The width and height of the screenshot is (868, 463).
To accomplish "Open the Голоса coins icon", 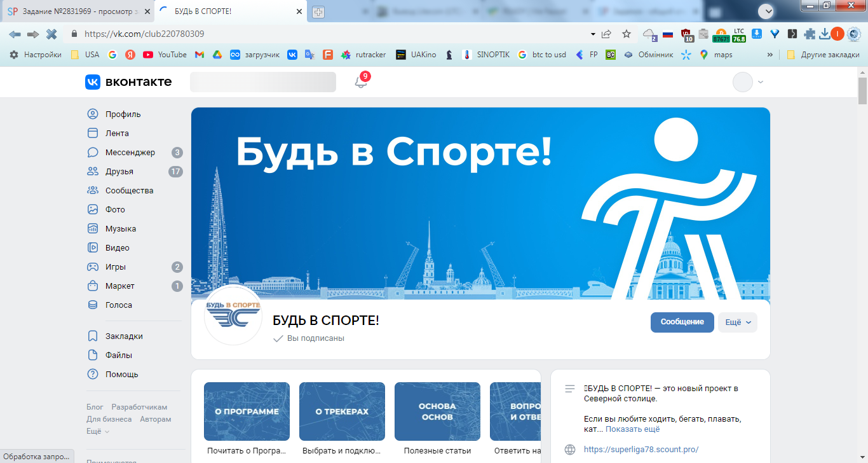I will click(x=93, y=305).
